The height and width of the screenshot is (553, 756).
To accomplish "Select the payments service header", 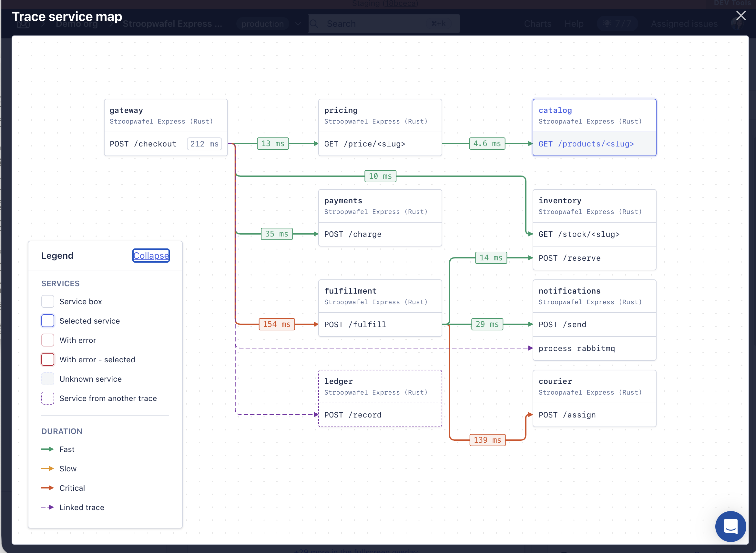I will pyautogui.click(x=380, y=206).
